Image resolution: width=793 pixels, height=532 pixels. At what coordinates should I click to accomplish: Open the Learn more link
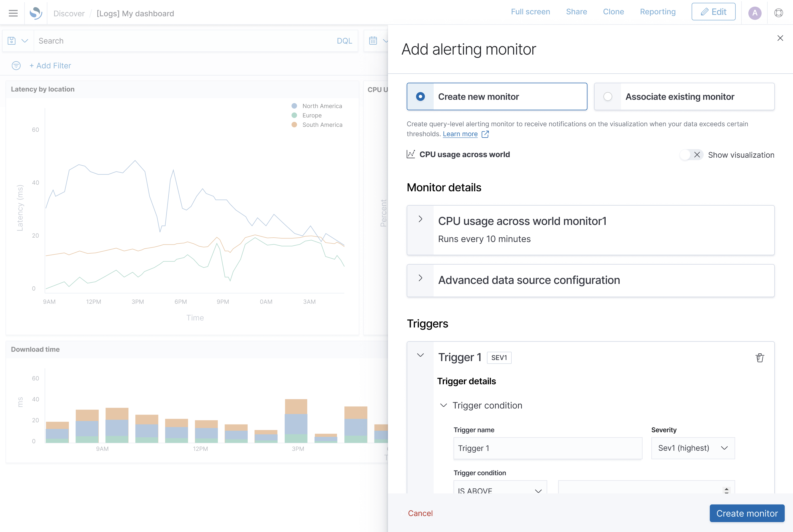pyautogui.click(x=460, y=134)
